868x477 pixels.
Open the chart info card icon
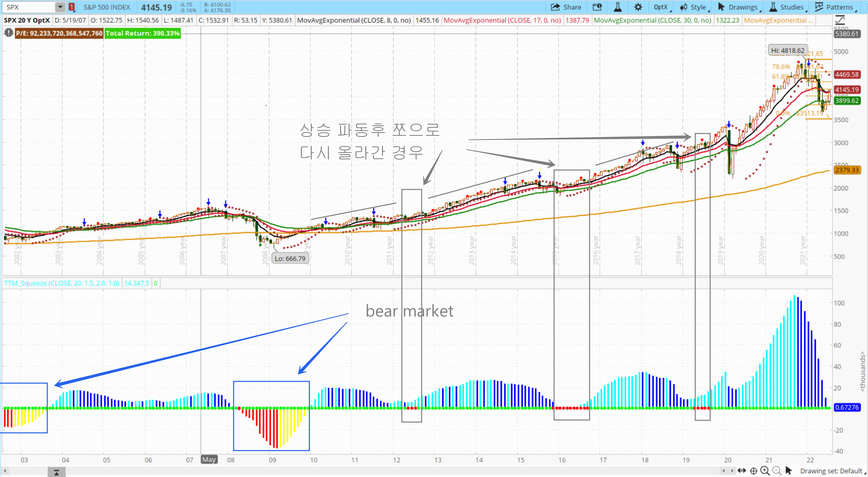(x=597, y=7)
